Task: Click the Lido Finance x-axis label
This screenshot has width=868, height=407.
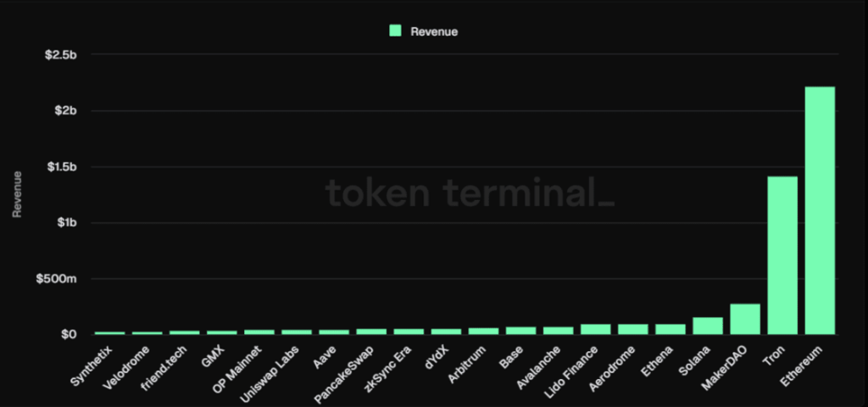Action: pyautogui.click(x=571, y=371)
